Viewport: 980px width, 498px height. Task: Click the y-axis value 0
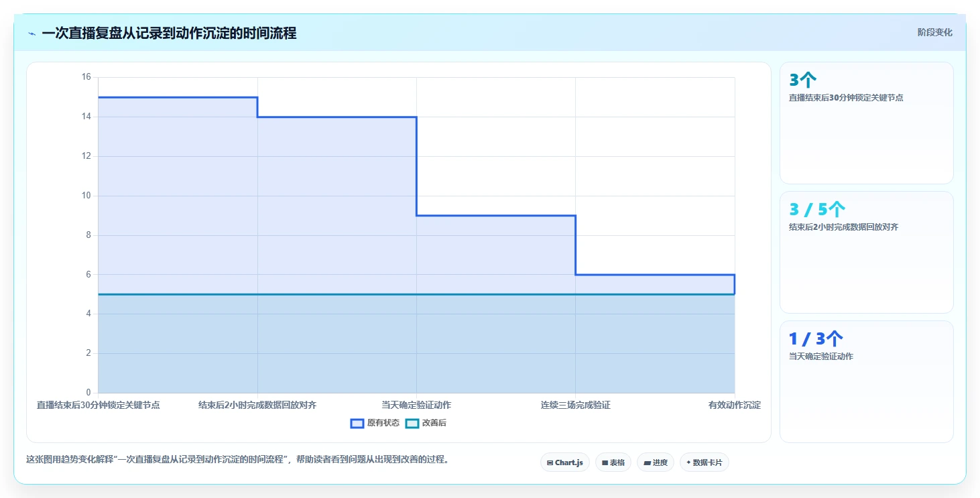88,393
